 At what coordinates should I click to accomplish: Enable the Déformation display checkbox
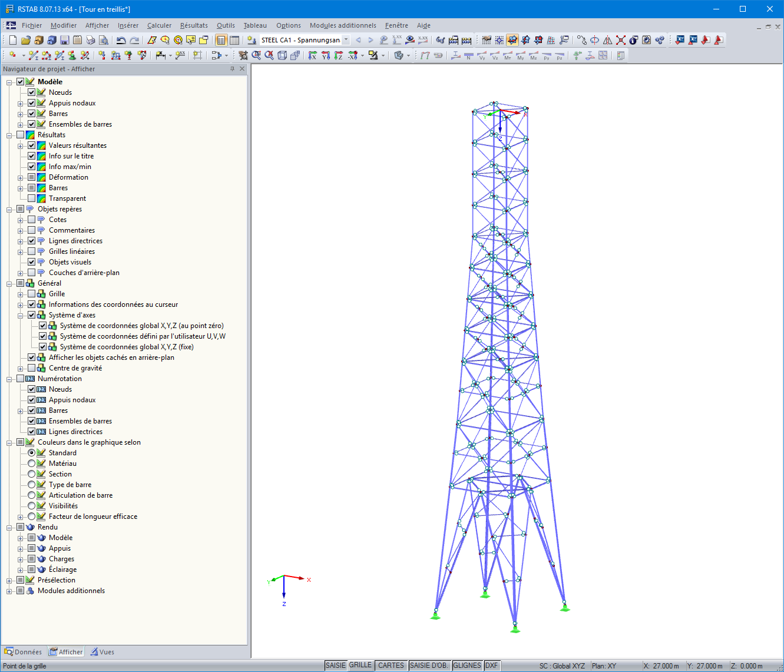(x=32, y=177)
